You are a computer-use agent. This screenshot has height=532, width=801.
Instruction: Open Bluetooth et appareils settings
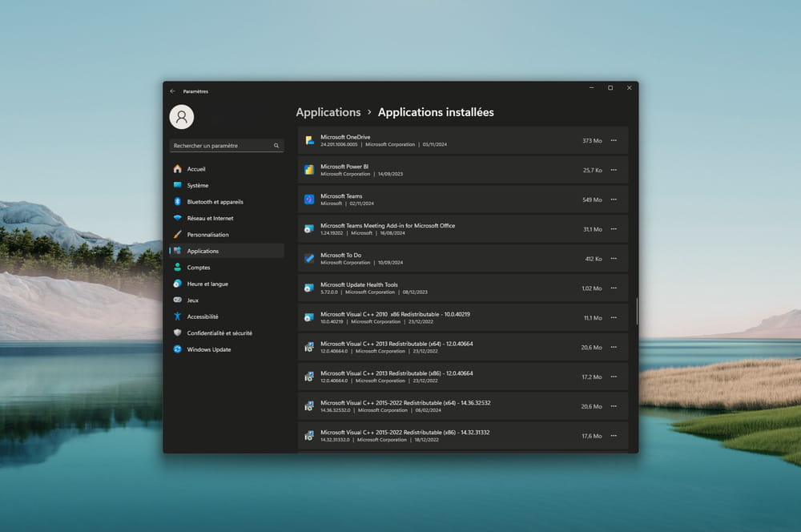pos(227,202)
